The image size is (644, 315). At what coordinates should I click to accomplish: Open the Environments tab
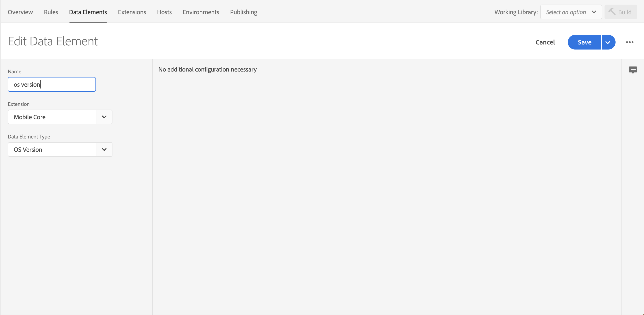point(201,12)
